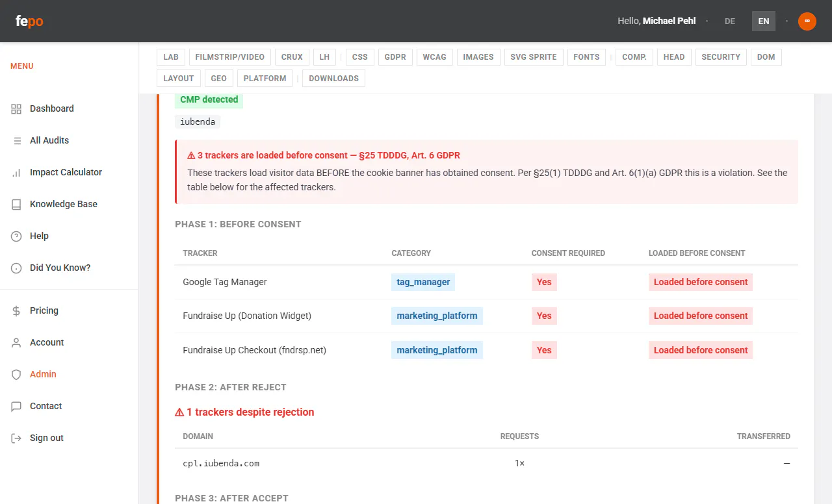Go to the DOWNLOADS tab
The image size is (832, 504).
point(334,79)
